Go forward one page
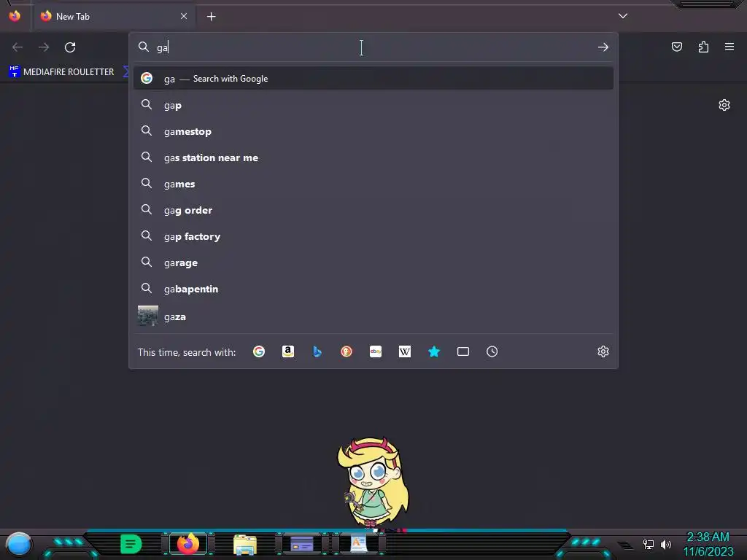The height and width of the screenshot is (560, 747). coord(44,47)
